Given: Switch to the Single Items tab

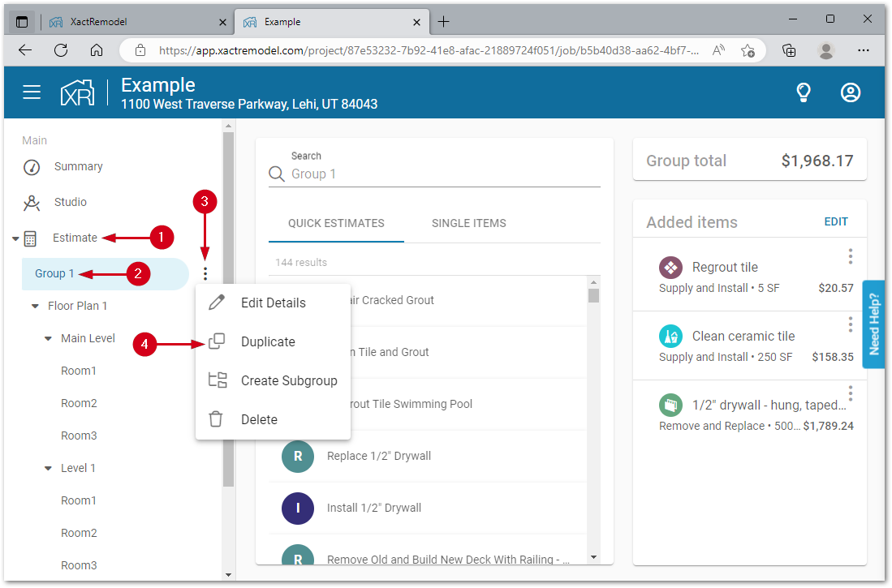Looking at the screenshot, I should click(468, 223).
